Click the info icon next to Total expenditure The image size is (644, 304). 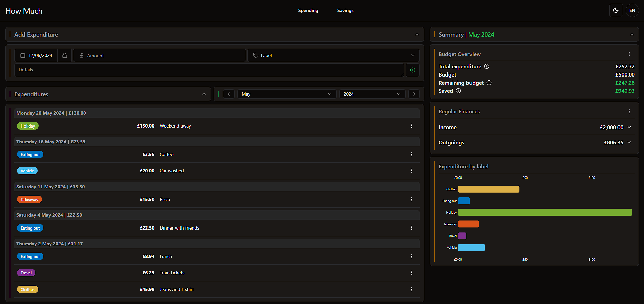(x=486, y=66)
